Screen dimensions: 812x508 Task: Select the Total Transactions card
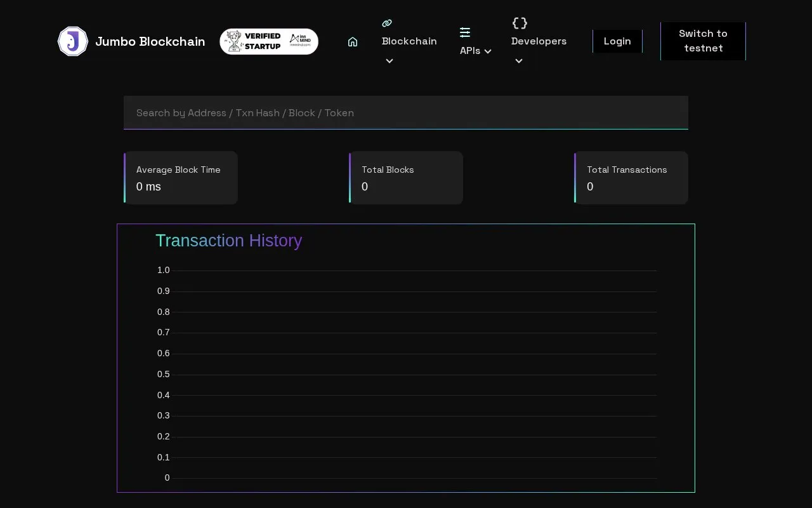(x=631, y=178)
